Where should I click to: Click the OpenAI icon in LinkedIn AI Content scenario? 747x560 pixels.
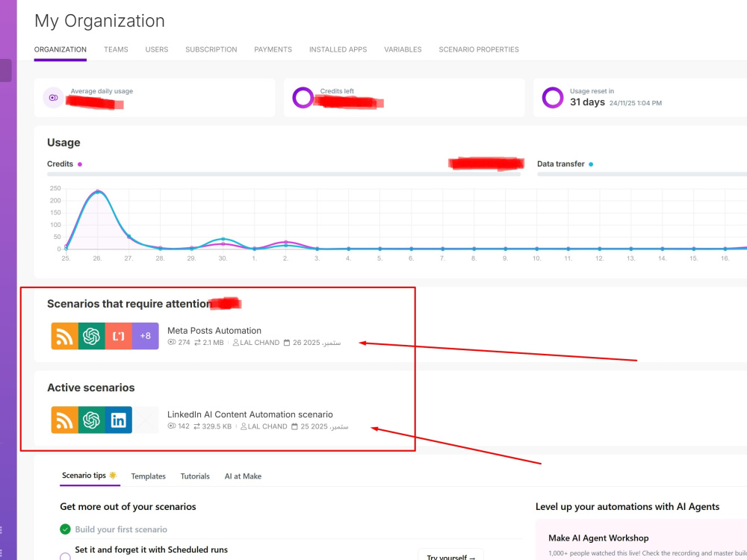(x=91, y=420)
